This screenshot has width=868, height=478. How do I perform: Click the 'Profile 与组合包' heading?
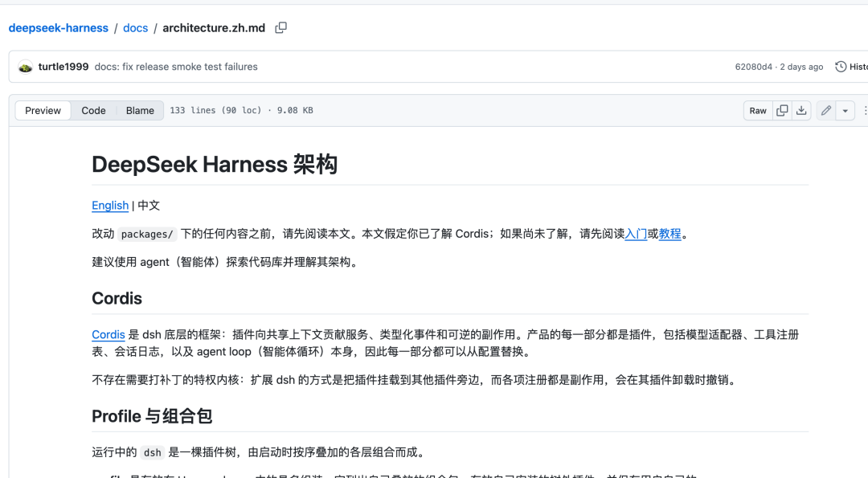152,416
